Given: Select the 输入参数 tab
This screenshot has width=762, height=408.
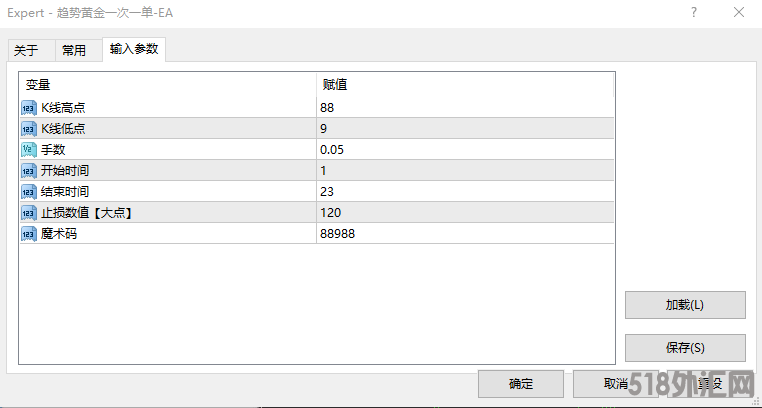Looking at the screenshot, I should click(x=134, y=49).
